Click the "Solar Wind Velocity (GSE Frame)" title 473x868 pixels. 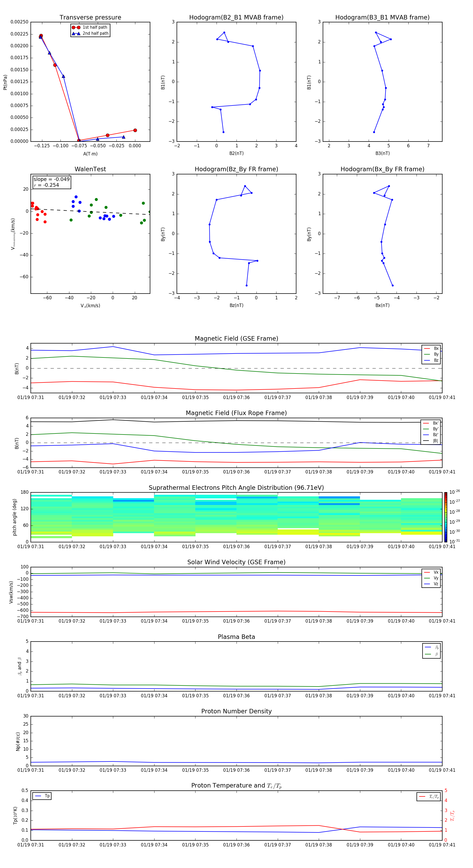point(236,562)
